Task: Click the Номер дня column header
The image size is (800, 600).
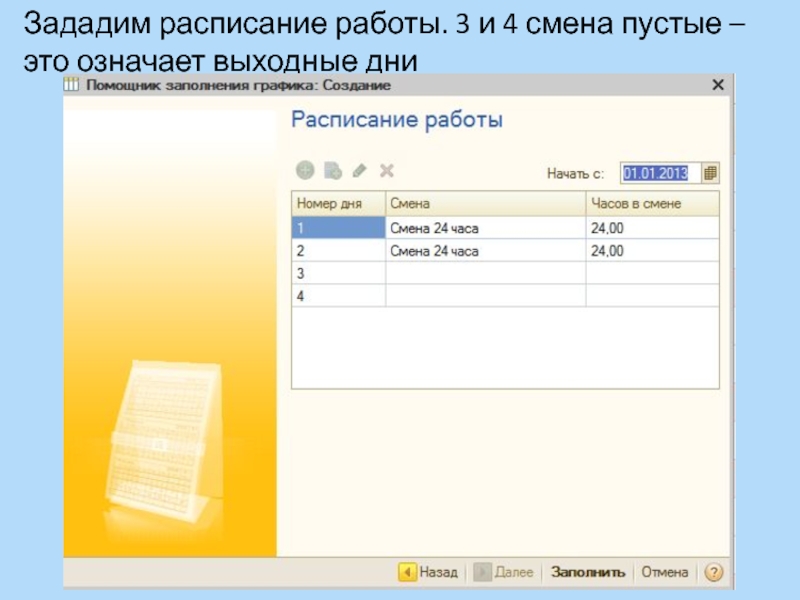Action: point(338,204)
